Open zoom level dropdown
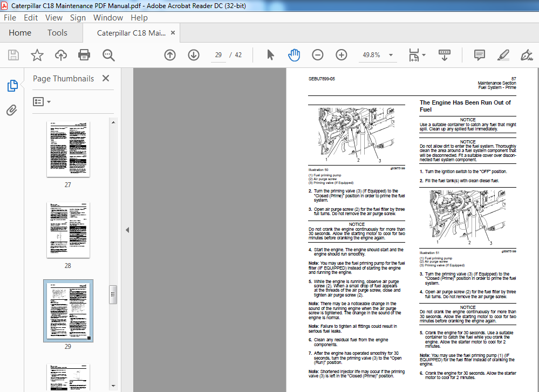 391,55
